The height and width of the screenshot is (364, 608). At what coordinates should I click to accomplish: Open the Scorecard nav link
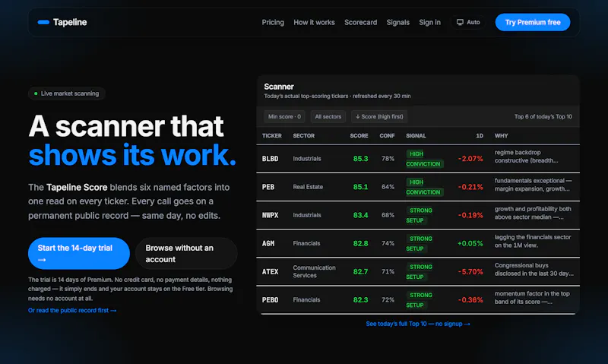coord(360,22)
